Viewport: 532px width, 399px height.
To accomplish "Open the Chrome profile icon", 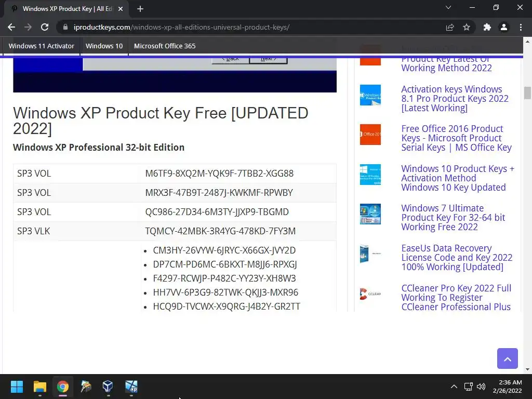I will 504,27.
